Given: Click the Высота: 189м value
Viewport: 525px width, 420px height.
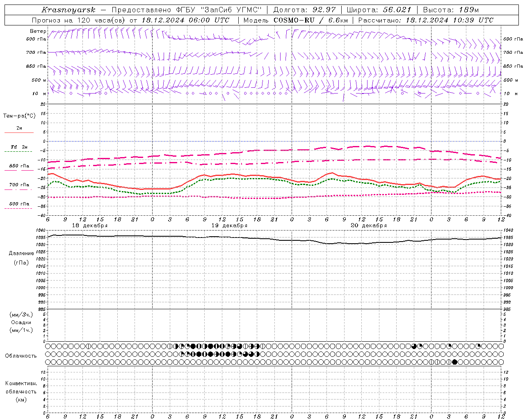Looking at the screenshot, I should [451, 10].
